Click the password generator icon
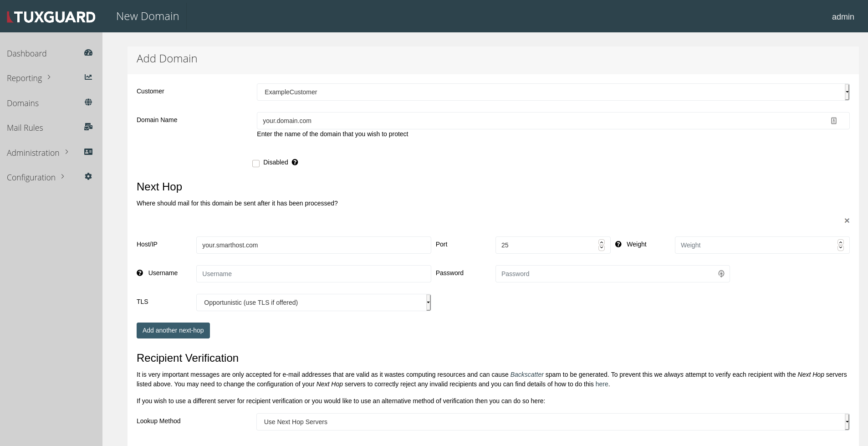Image resolution: width=868 pixels, height=446 pixels. click(721, 274)
